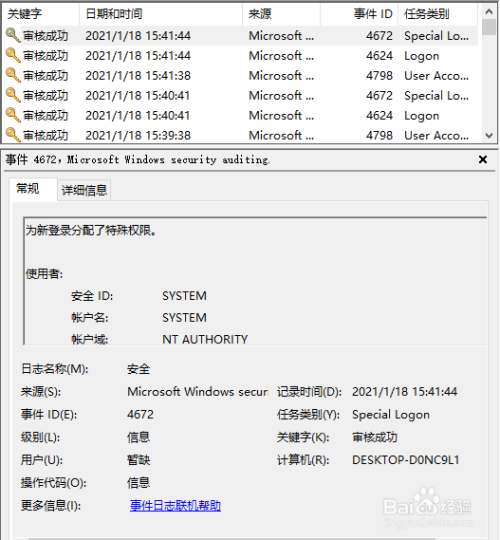Click 审核成功 keyword in 15:41:38 row
This screenshot has width=500, height=540.
click(45, 76)
